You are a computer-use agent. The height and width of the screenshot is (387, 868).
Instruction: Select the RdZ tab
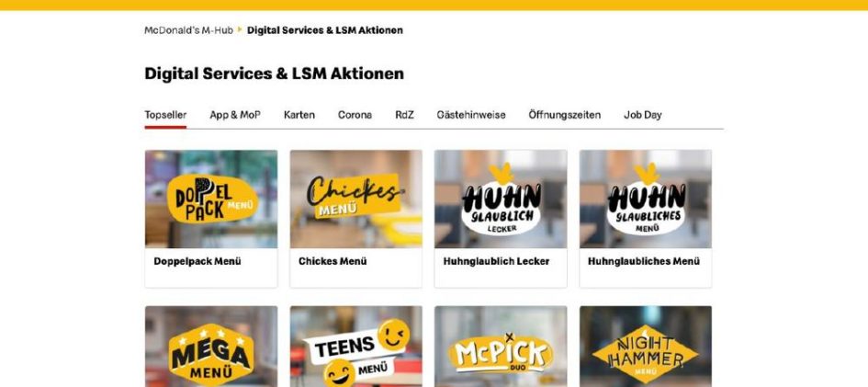coord(404,115)
